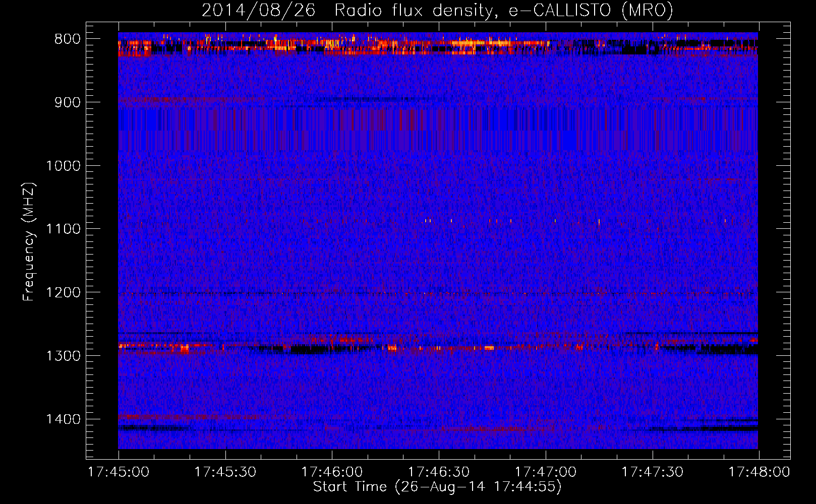Click the 800 frequency tick label
816x504 pixels.
point(68,39)
